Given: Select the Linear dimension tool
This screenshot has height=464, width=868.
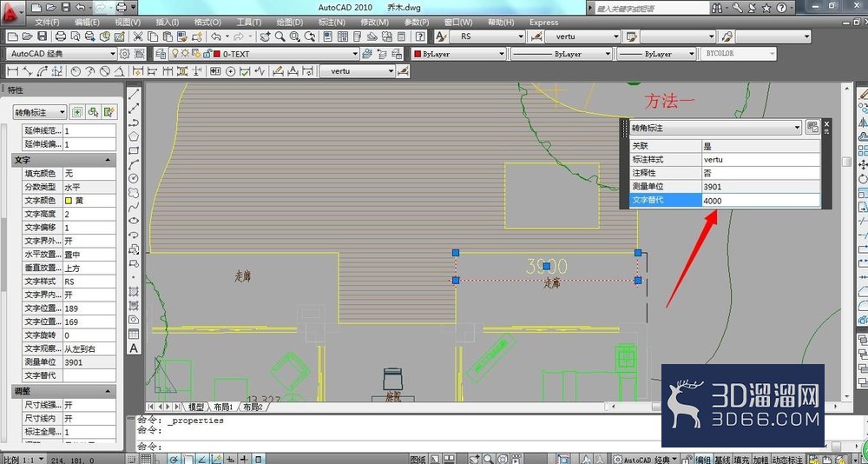Looking at the screenshot, I should coord(12,71).
